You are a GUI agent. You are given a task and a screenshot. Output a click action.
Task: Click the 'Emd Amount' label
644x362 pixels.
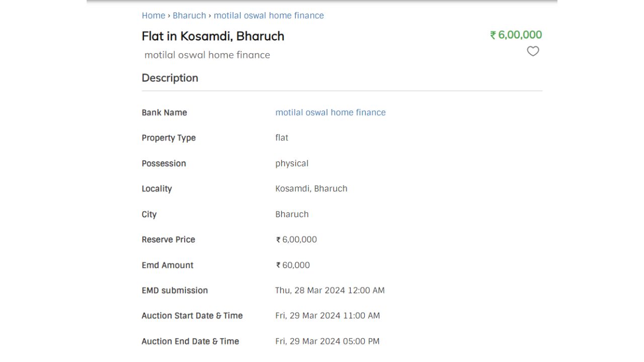coord(168,265)
